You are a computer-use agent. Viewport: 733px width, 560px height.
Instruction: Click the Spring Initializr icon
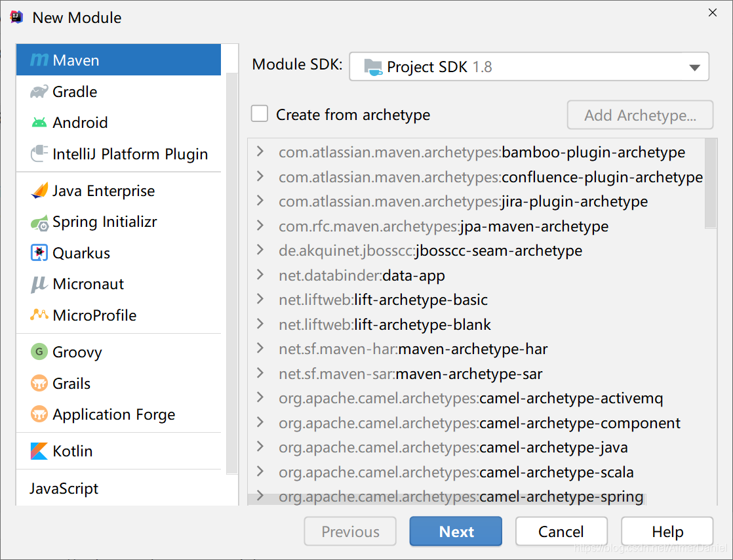tap(39, 223)
